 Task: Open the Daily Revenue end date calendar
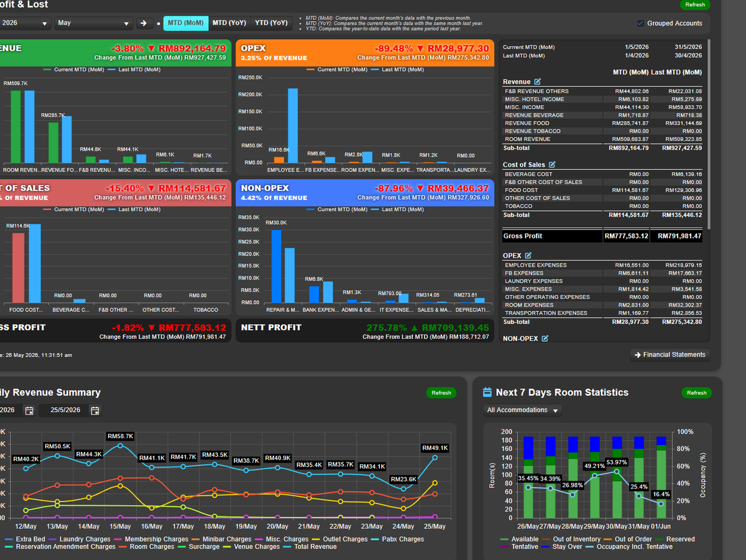tap(95, 410)
